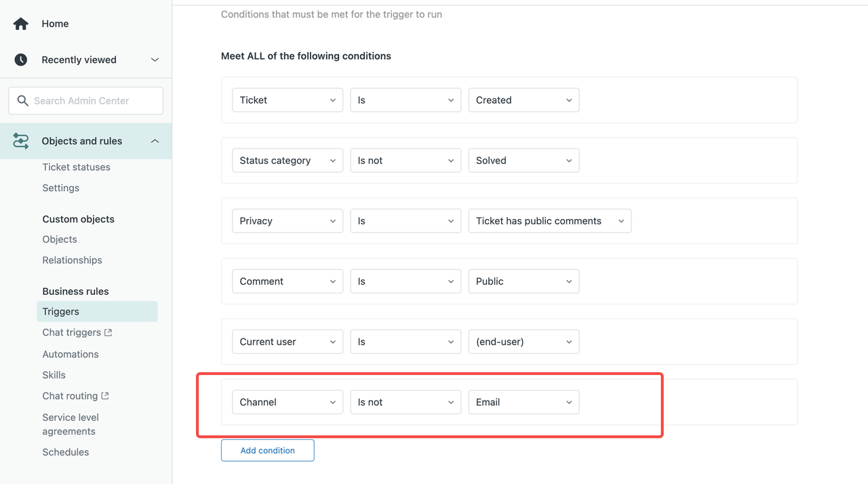Click the search magnifier icon

(23, 100)
